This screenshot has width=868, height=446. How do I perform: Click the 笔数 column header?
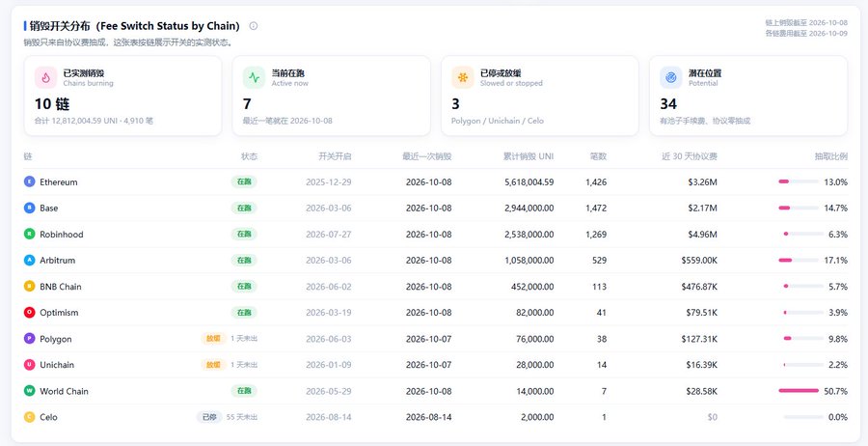click(598, 156)
